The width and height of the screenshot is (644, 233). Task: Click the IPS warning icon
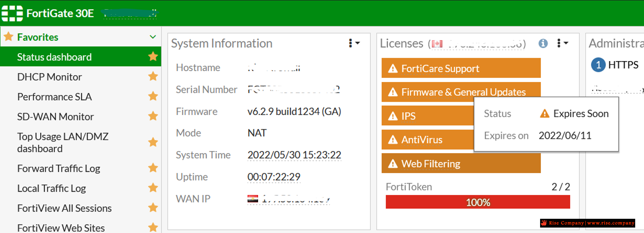[393, 116]
